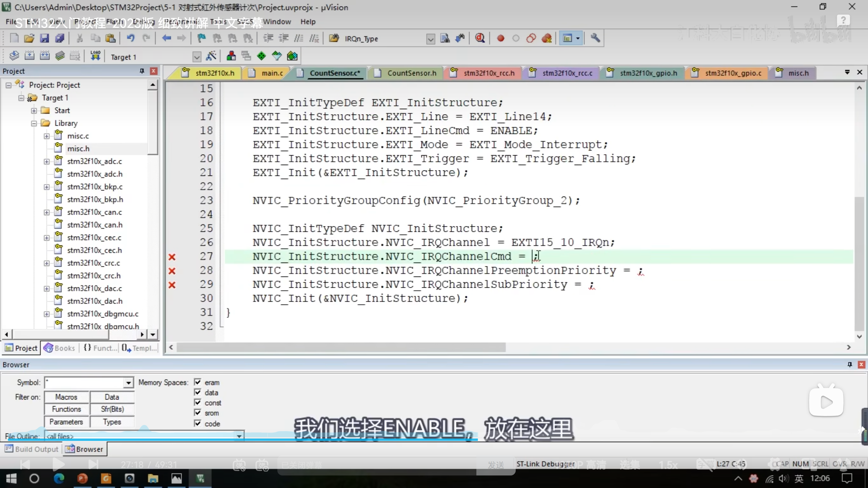Image resolution: width=868 pixels, height=488 pixels.
Task: Collapse the Library folder in project tree
Action: pyautogui.click(x=34, y=123)
